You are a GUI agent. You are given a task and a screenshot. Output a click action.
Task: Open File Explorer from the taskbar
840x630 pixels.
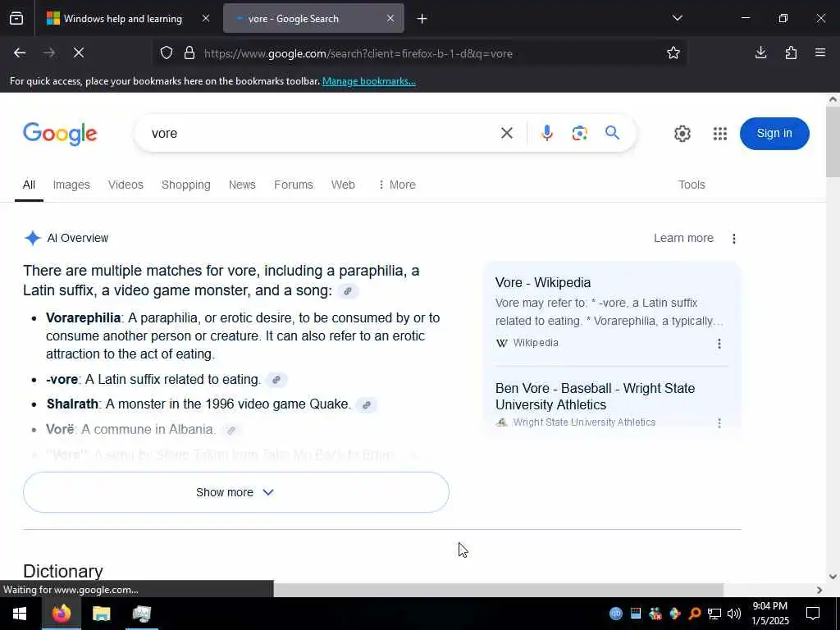(x=101, y=614)
